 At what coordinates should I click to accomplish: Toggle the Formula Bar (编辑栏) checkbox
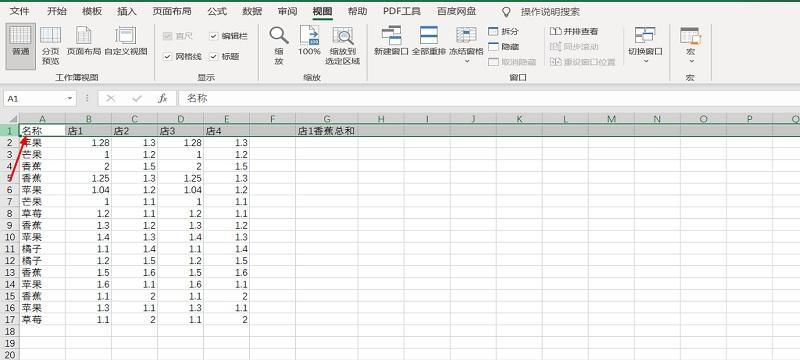click(x=213, y=36)
